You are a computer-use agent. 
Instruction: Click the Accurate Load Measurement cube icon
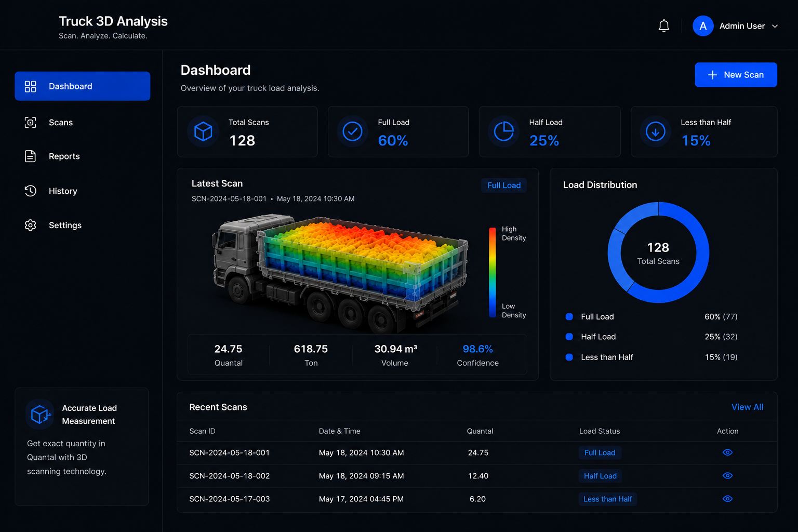40,414
